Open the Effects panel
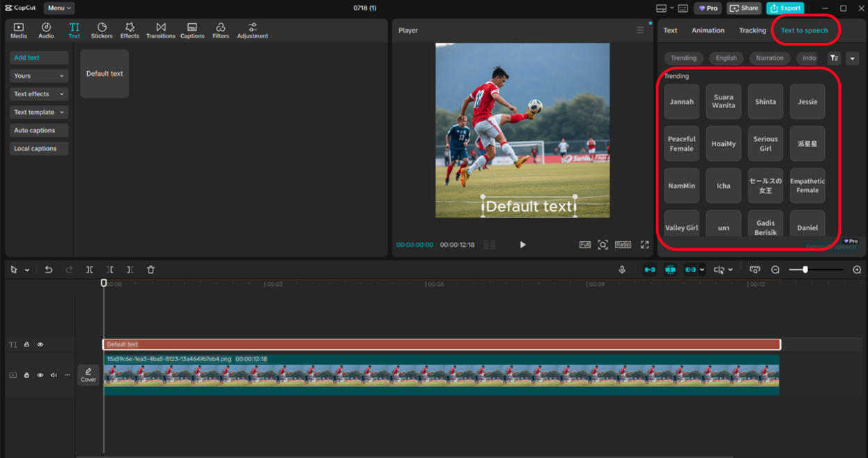The width and height of the screenshot is (868, 458). tap(130, 30)
